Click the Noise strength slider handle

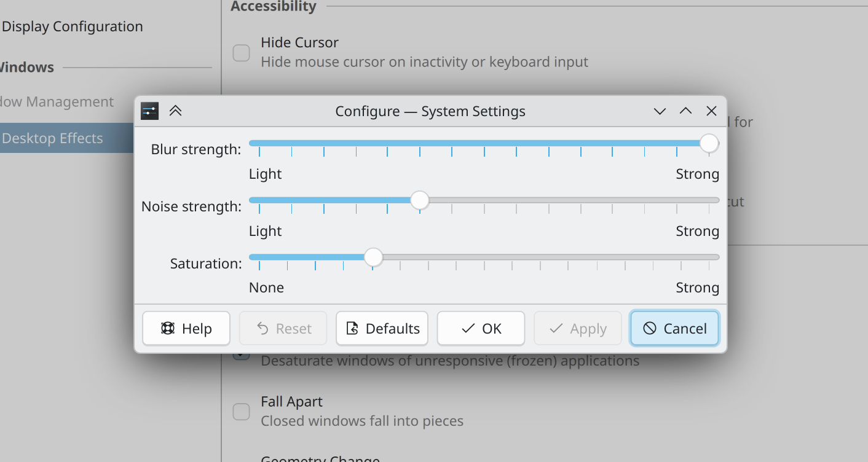419,200
